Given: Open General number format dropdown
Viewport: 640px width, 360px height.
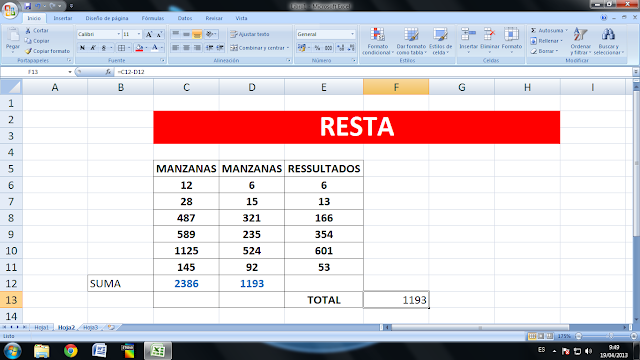Looking at the screenshot, I should [x=352, y=34].
